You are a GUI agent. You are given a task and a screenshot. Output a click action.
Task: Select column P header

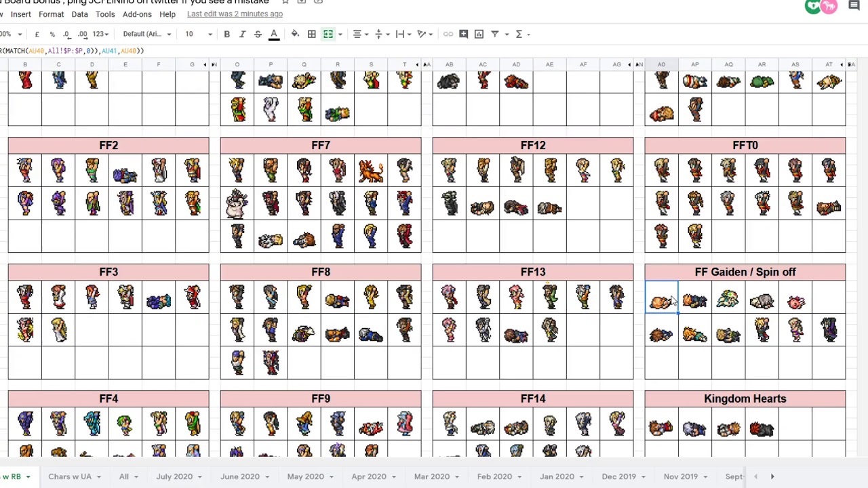point(271,64)
